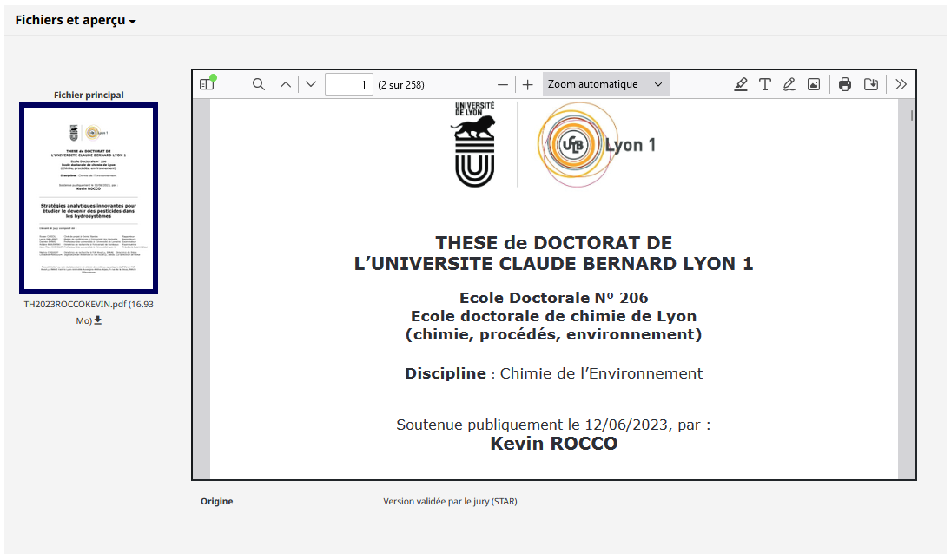Click the 'Discipline' heading in the PDF

[446, 373]
